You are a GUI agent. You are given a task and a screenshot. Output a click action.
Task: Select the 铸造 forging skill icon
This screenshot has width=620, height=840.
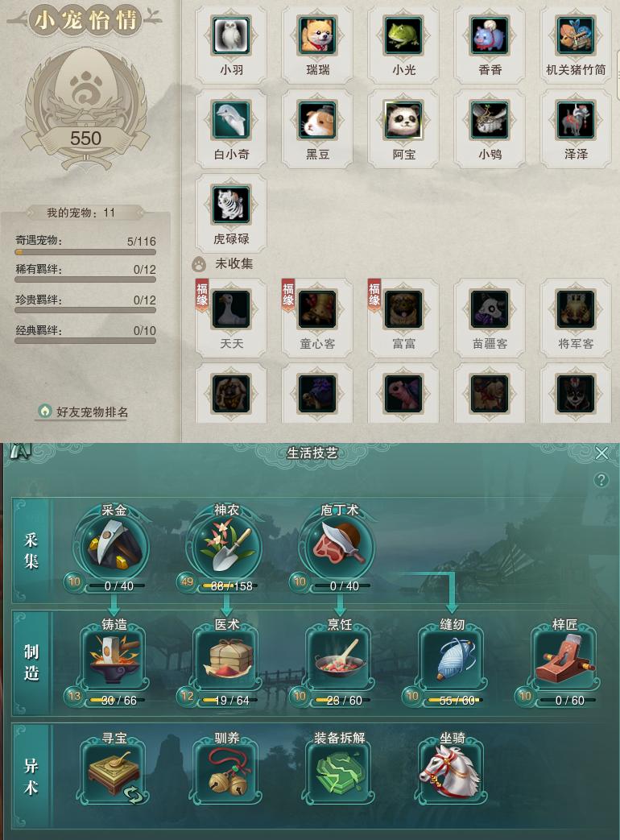114,660
